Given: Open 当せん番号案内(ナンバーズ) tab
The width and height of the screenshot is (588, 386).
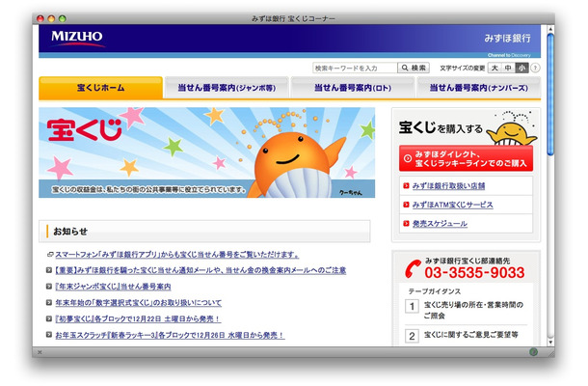Looking at the screenshot, I should (478, 88).
